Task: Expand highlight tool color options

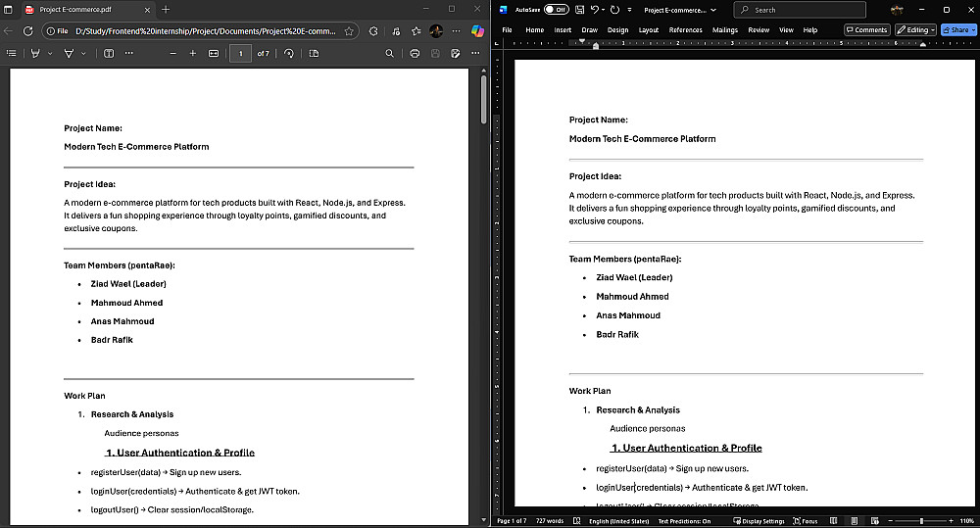Action: coord(50,54)
